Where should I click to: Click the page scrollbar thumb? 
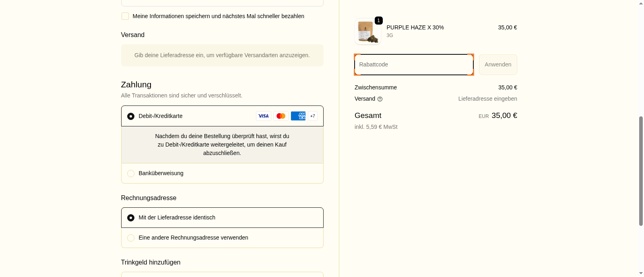pyautogui.click(x=641, y=171)
